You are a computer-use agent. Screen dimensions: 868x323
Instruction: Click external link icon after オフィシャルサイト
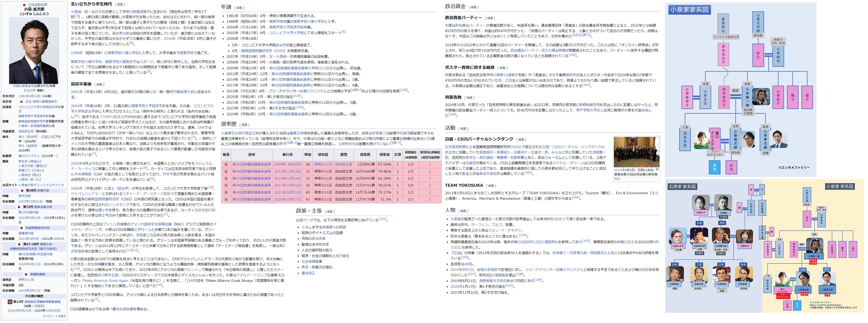[62, 185]
